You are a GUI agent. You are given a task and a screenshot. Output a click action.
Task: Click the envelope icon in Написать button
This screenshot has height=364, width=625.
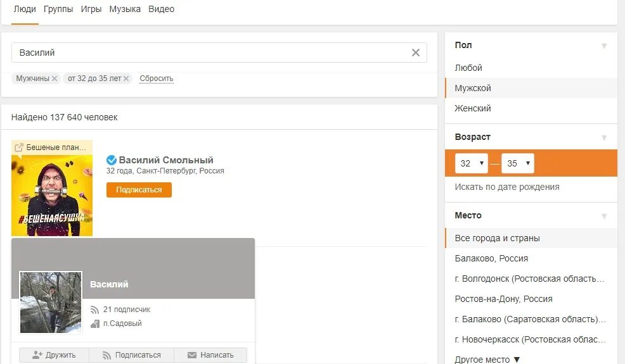click(192, 355)
